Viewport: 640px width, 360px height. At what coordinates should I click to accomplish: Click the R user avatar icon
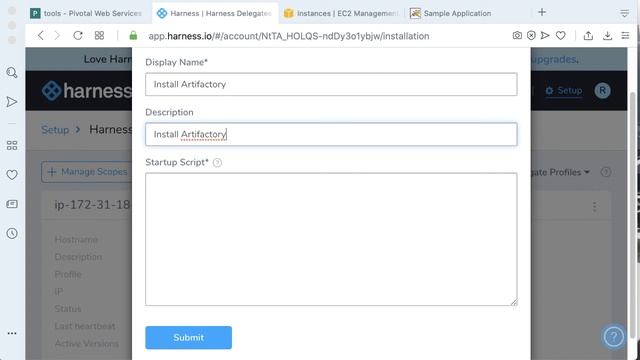602,90
